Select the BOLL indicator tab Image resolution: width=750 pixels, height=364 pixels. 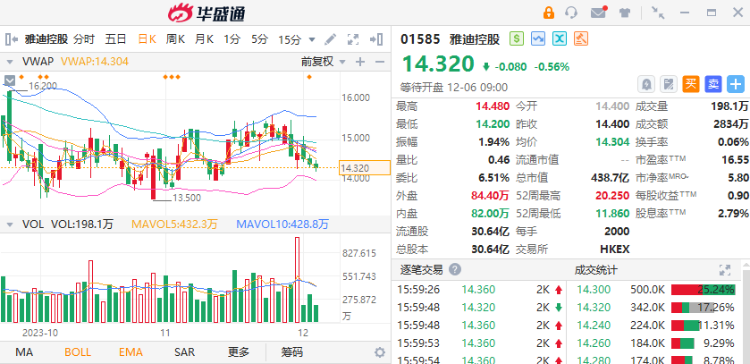[77, 353]
